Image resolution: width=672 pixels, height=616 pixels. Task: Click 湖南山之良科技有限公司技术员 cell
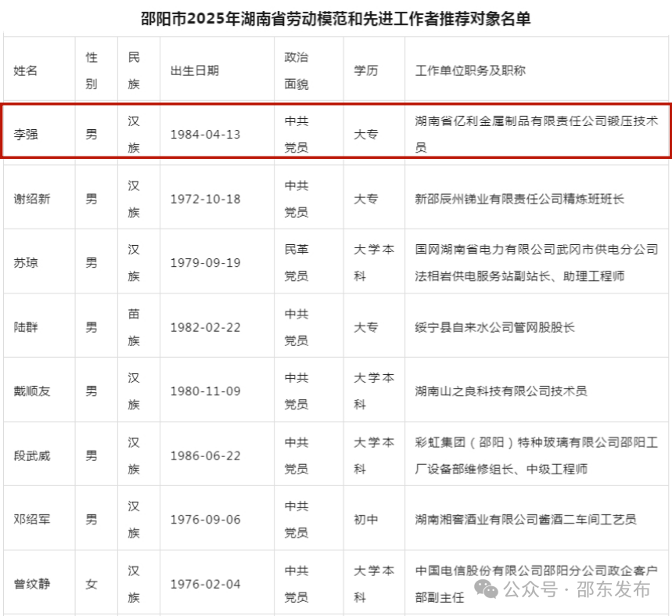tap(501, 391)
